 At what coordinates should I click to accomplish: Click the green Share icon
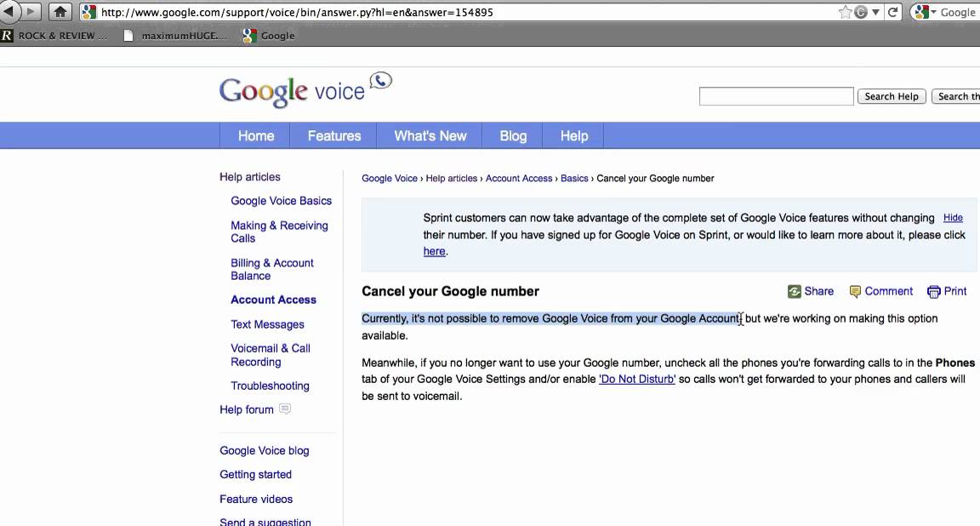pyautogui.click(x=795, y=291)
